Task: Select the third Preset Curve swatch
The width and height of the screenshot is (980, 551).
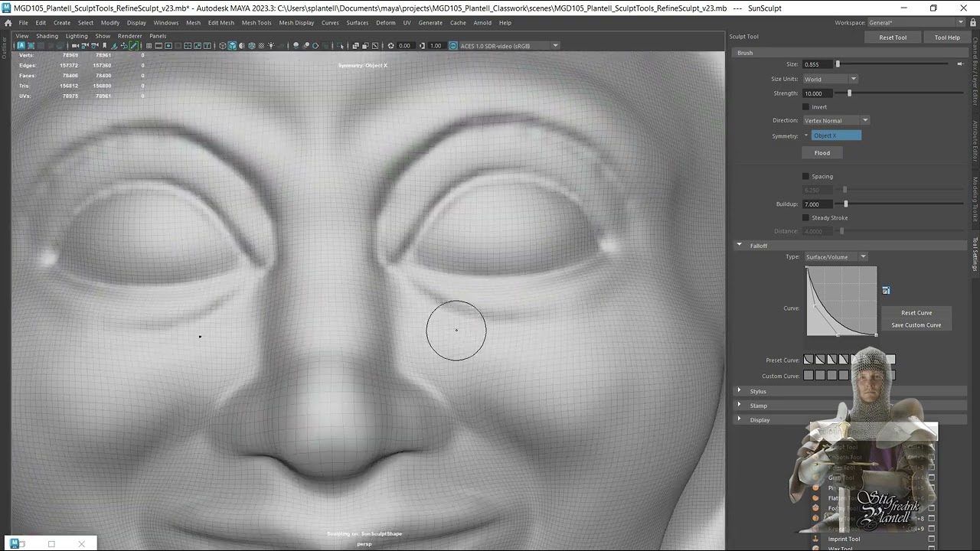Action: 832,360
